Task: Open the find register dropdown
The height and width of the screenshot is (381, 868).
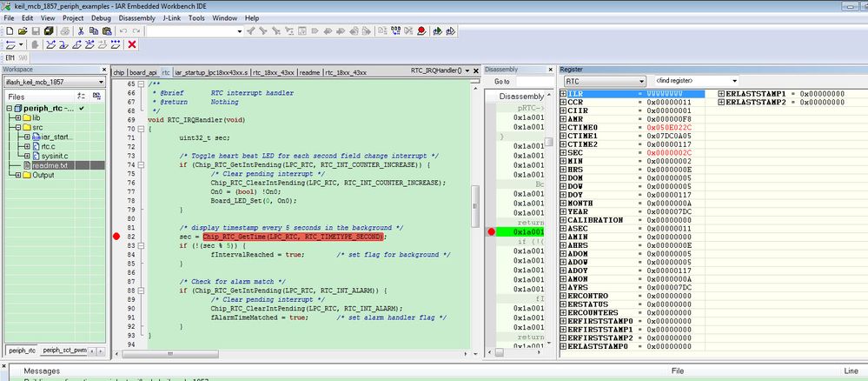Action: coord(734,81)
